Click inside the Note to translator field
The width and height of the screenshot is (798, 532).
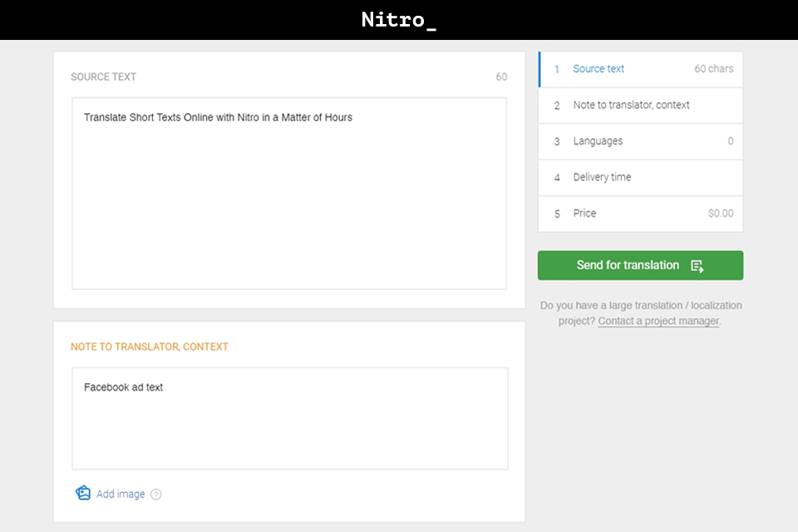click(x=289, y=416)
